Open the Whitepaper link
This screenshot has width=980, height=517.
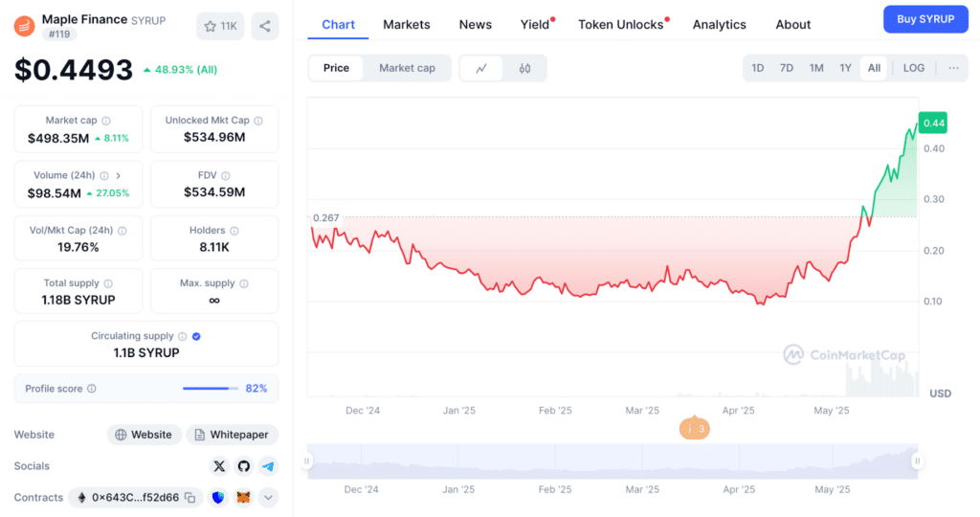[233, 435]
